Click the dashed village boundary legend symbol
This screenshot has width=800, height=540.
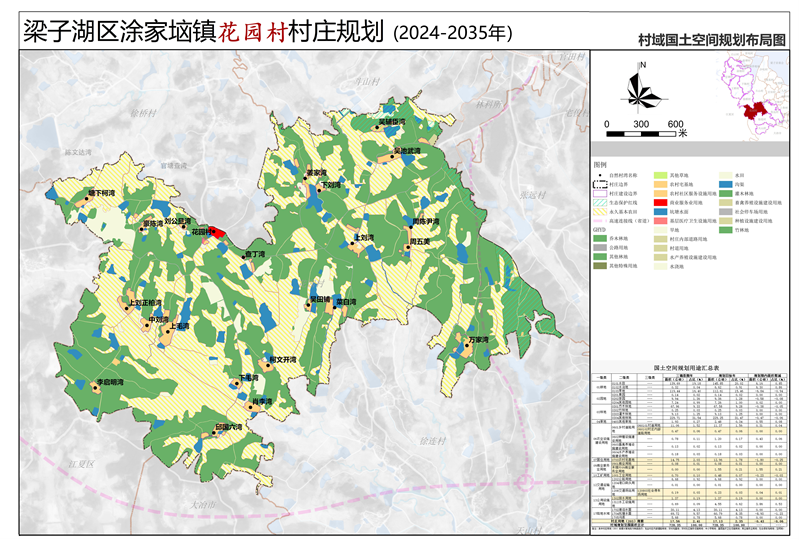[x=602, y=184]
